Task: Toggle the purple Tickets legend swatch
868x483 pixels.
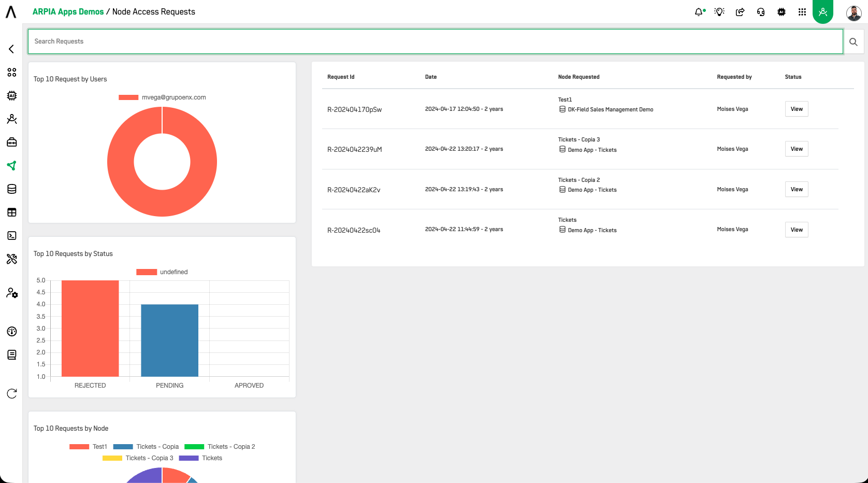Action: (189, 458)
